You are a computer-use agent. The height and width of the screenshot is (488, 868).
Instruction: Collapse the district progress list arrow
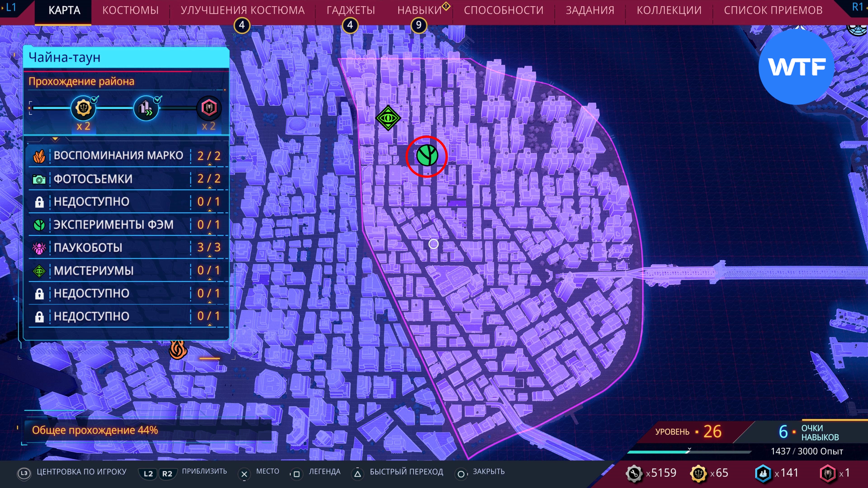tap(55, 139)
